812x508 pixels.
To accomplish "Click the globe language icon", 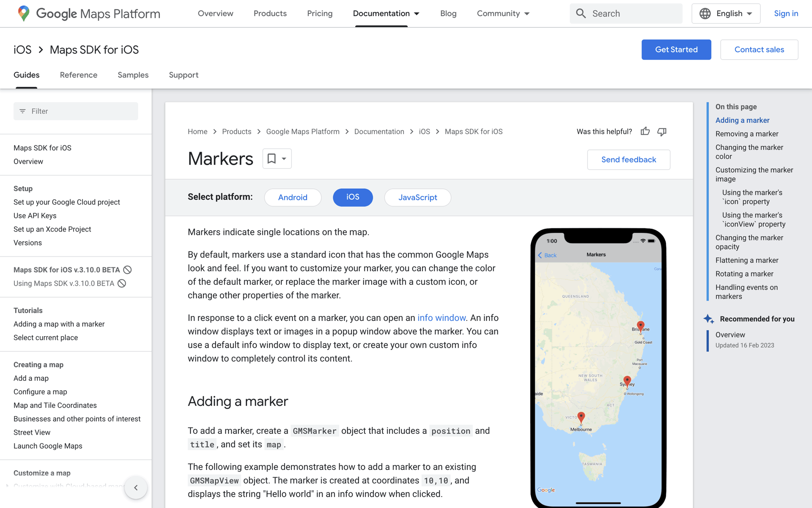I will [705, 14].
